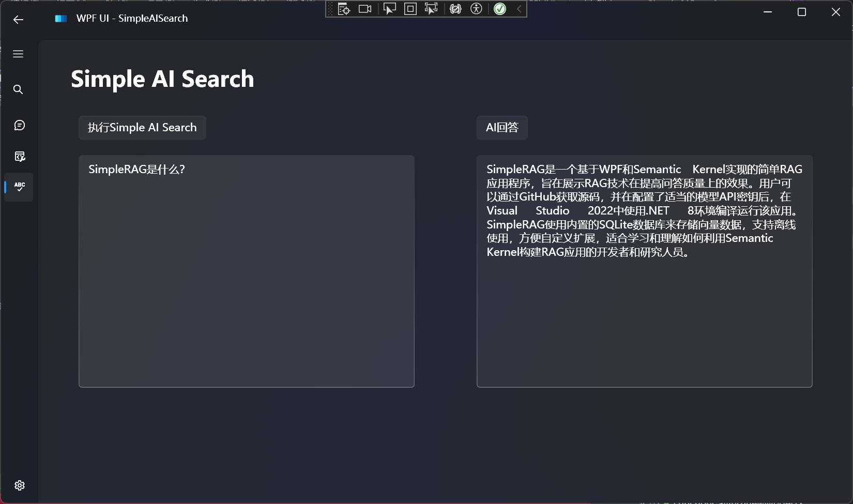This screenshot has width=853, height=504.
Task: Click the debug toolbar drag grip handle
Action: tap(330, 9)
